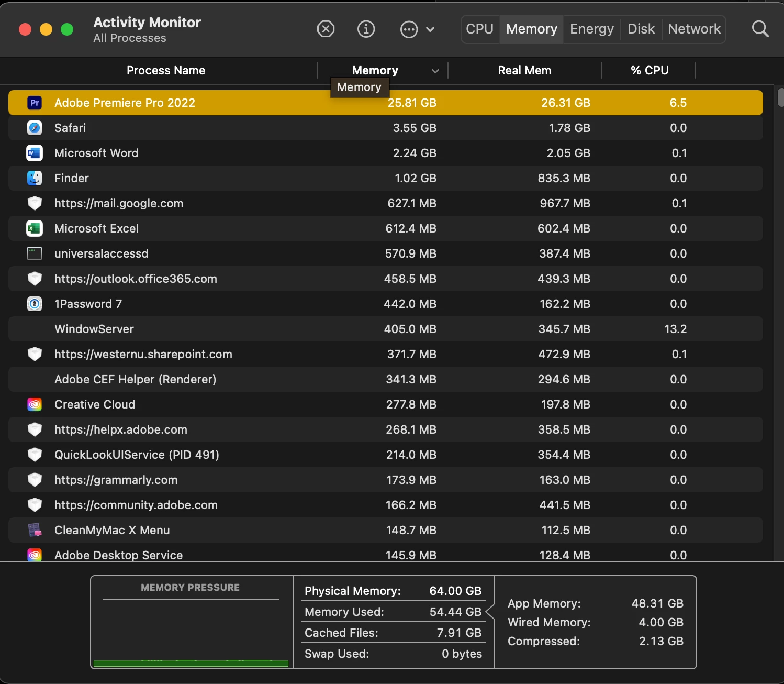Click the Adobe Premiere Pro app icon
This screenshot has width=784, height=684.
pyautogui.click(x=35, y=103)
